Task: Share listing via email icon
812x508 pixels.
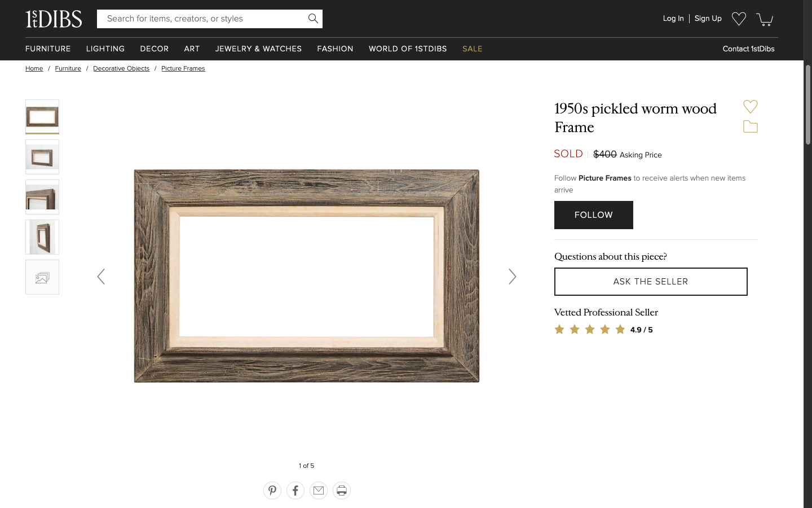Action: 319,491
